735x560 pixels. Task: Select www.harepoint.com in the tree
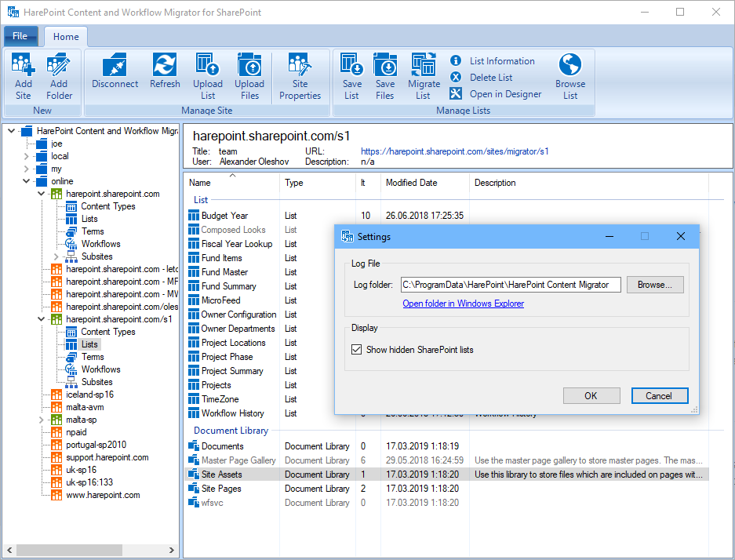pyautogui.click(x=103, y=495)
